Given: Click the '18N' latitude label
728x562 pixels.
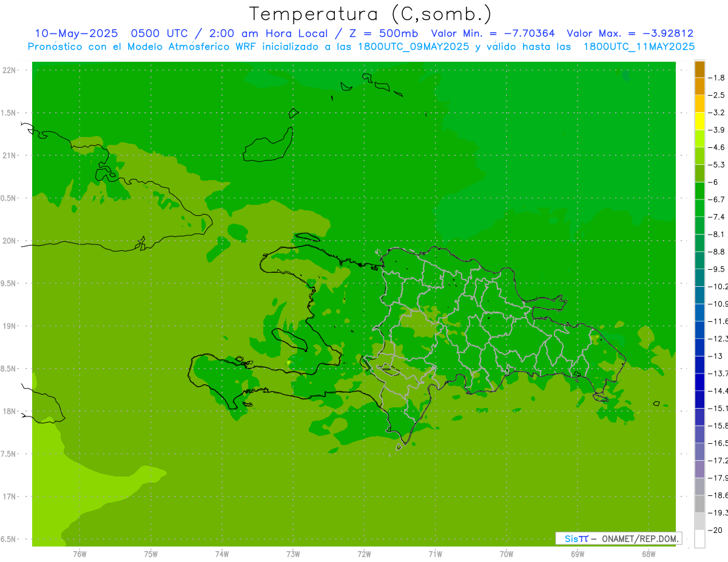Looking at the screenshot, I should coord(10,412).
